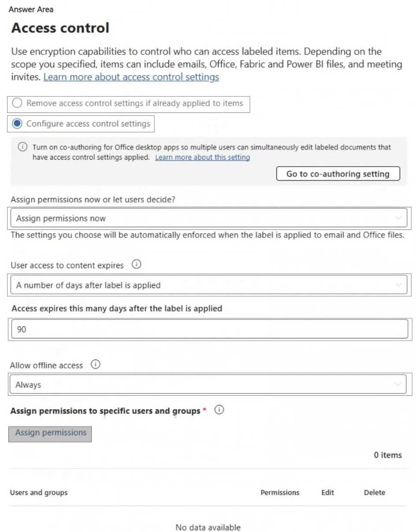The height and width of the screenshot is (532, 419).
Task: Click chevron on days after label dropdown
Action: 399,285
